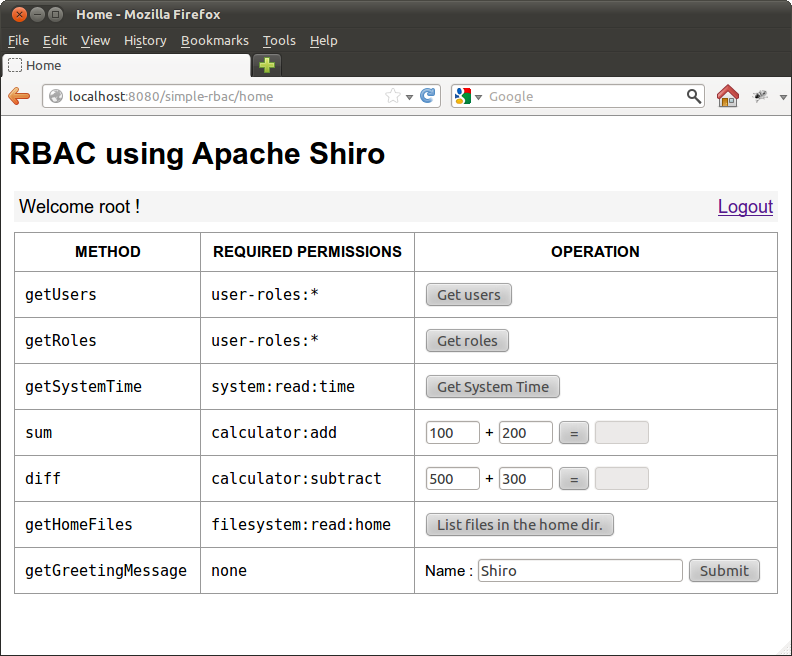Click the Google search engine icon
Image resolution: width=792 pixels, height=656 pixels.
click(463, 96)
